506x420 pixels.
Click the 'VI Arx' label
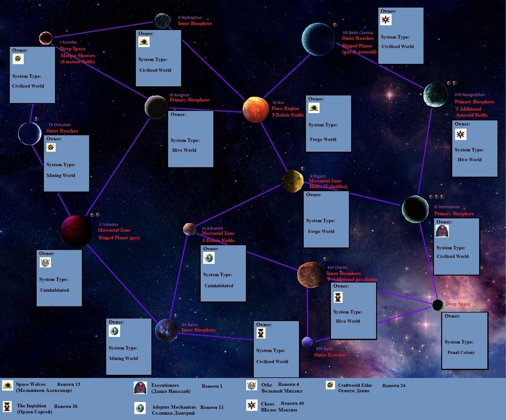tap(278, 103)
